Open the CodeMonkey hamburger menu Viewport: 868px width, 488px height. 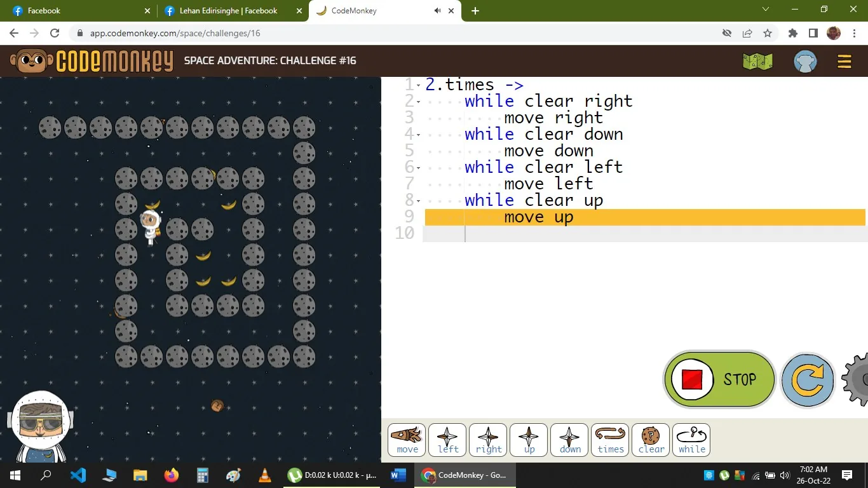click(844, 61)
